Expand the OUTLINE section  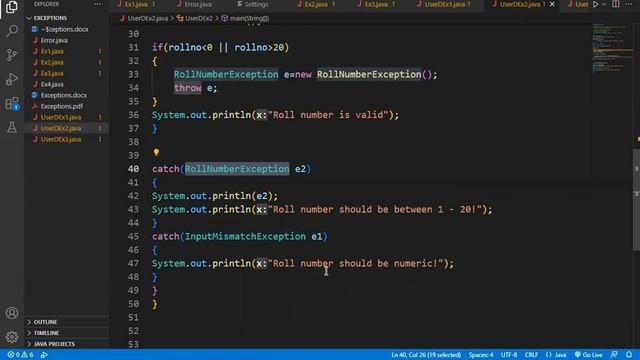pos(45,322)
